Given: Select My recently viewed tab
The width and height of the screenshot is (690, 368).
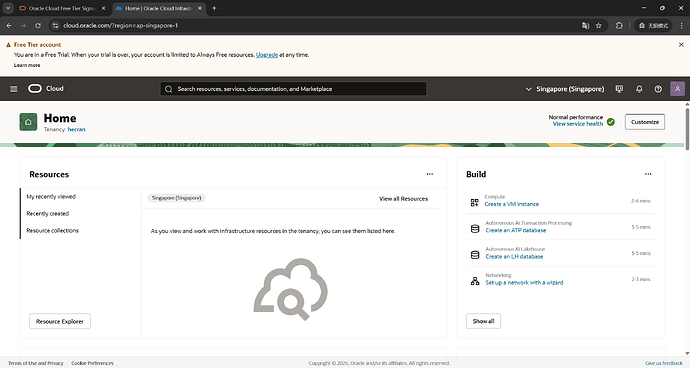Looking at the screenshot, I should tap(51, 197).
